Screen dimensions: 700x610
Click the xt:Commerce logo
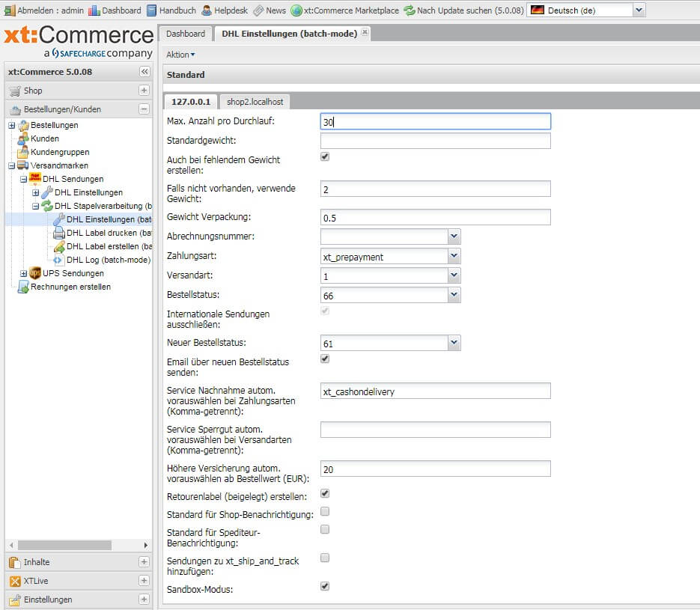pos(79,42)
